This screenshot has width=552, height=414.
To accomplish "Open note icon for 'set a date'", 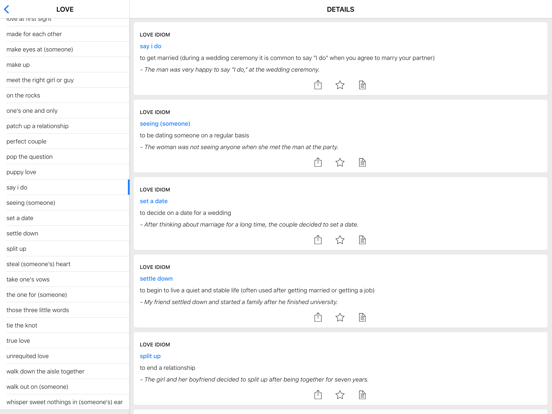I will [x=362, y=240].
